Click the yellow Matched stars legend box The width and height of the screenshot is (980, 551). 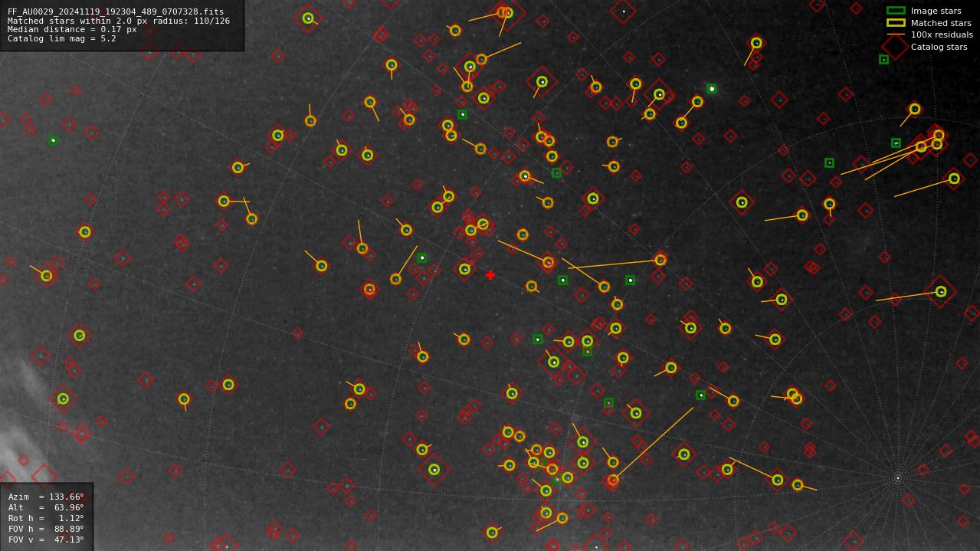pyautogui.click(x=896, y=23)
